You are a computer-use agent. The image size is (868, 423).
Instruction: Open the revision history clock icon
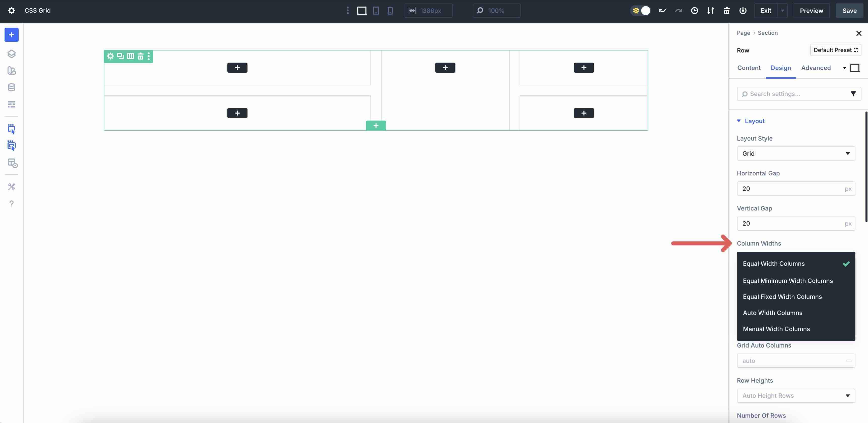click(x=694, y=10)
